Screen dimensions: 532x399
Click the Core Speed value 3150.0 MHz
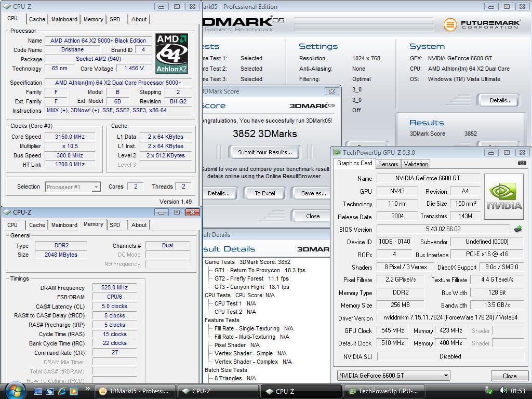(x=70, y=137)
